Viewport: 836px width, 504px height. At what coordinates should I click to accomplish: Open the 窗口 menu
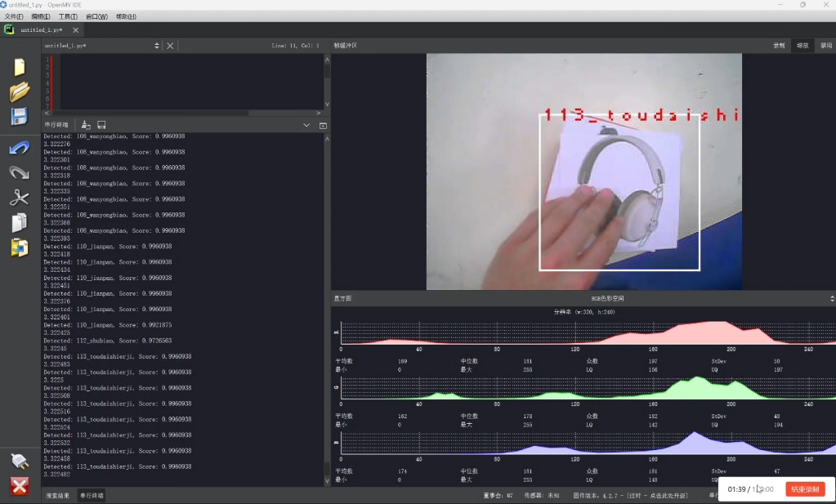[96, 16]
